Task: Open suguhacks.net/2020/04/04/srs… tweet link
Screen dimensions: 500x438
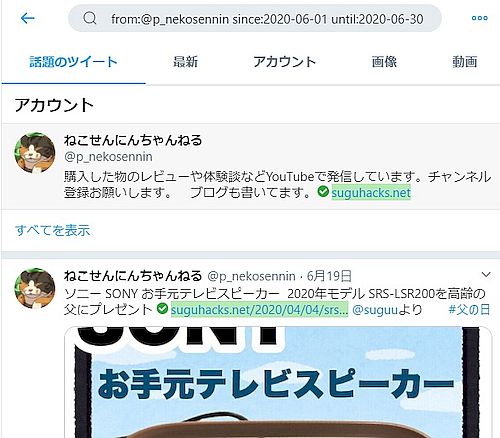Action: [259, 310]
